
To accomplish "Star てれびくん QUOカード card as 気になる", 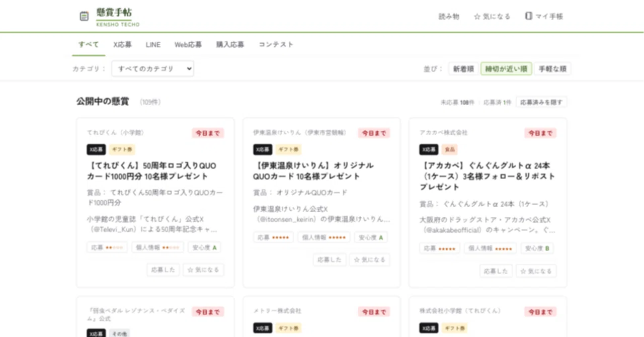I will click(x=203, y=270).
